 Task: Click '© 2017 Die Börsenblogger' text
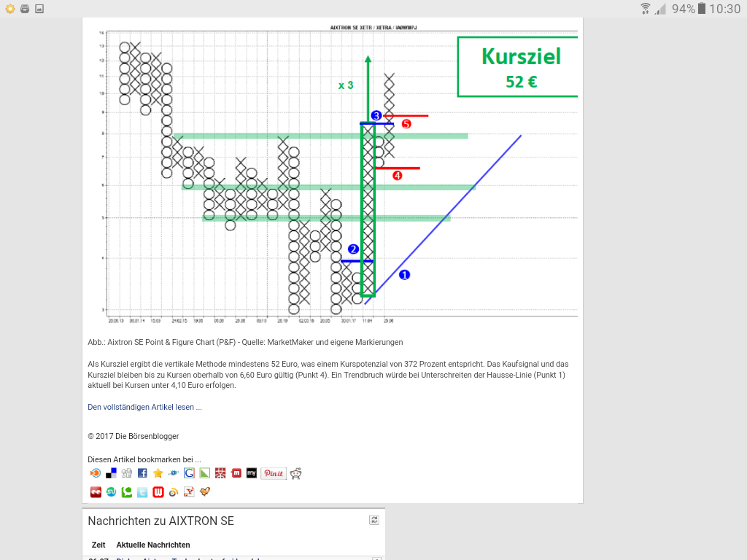133,436
